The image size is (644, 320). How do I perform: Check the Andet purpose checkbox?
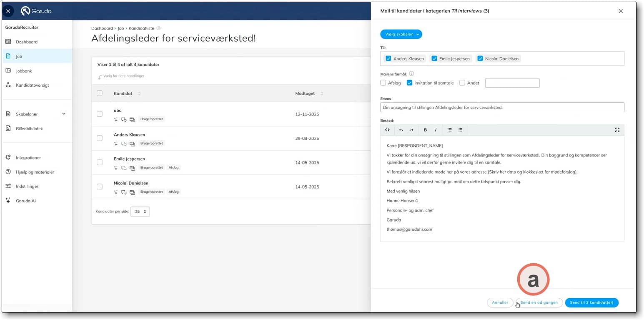(x=462, y=83)
